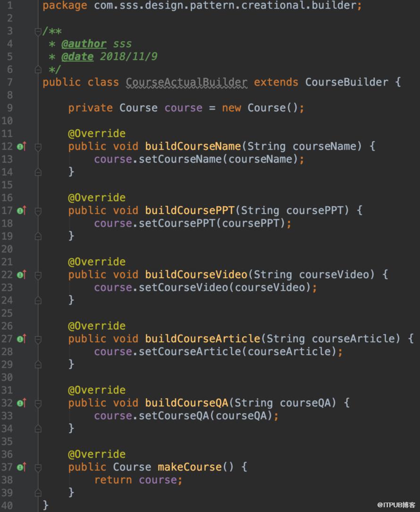Click the CourseBuilder superclass name
The height and width of the screenshot is (512, 420).
[x=346, y=82]
